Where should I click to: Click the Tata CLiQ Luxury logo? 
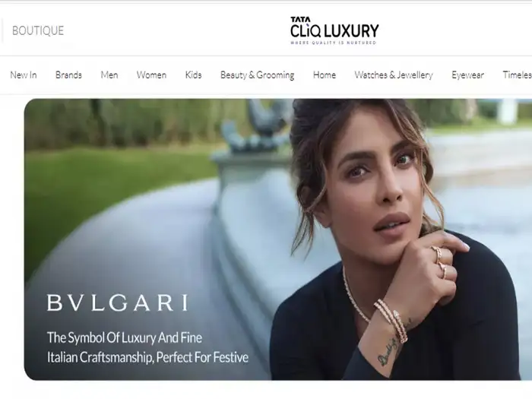tap(334, 30)
